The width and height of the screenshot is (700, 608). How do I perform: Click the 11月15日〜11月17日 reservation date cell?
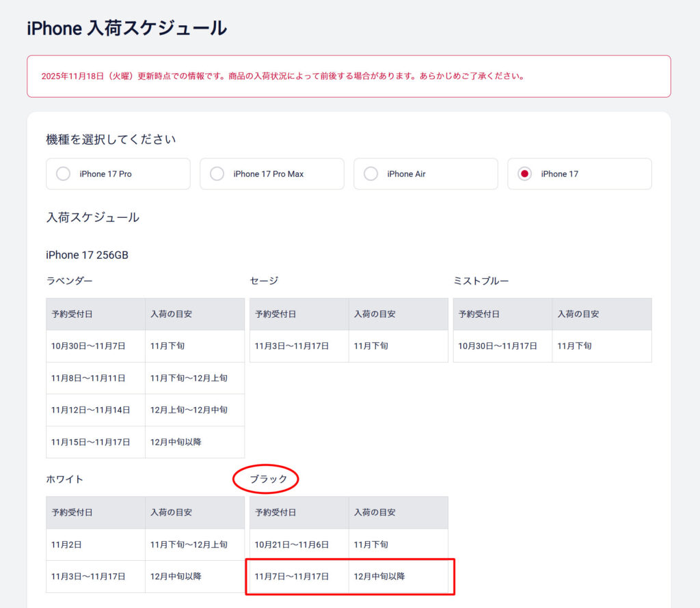90,442
